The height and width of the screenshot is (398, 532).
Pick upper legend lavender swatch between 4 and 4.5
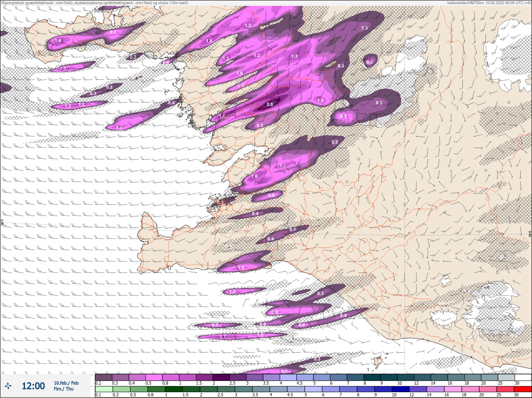click(x=288, y=377)
